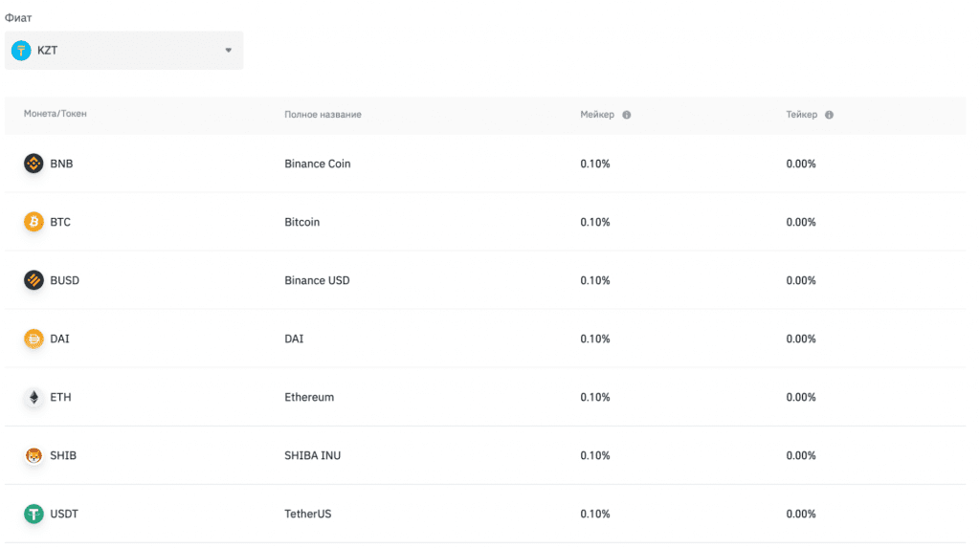Click the Ethereum maker fee 0.10%
The width and height of the screenshot is (980, 548).
pyautogui.click(x=595, y=397)
